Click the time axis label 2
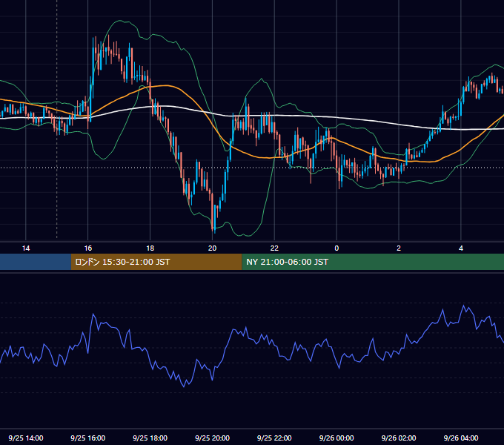Screen dimensions: 504x445 pyautogui.click(x=399, y=248)
